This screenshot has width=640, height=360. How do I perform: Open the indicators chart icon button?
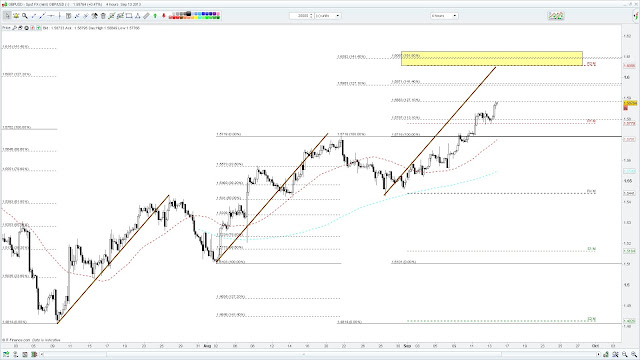556,16
